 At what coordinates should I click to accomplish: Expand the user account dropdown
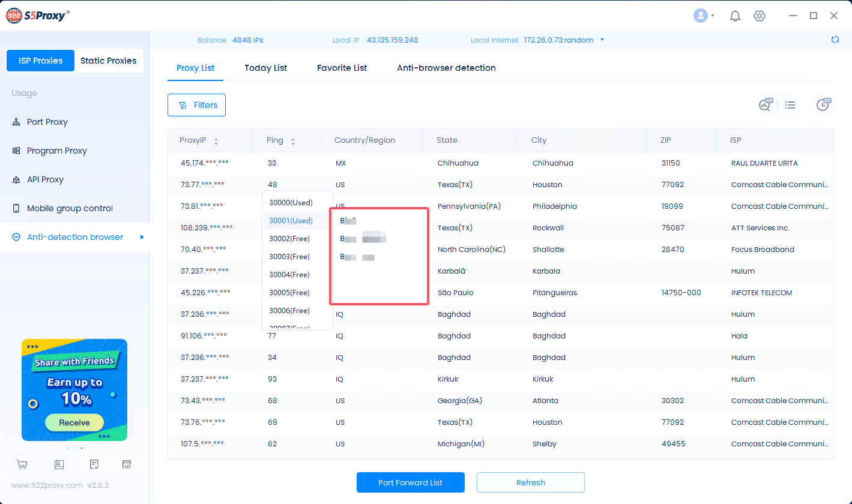coord(704,16)
